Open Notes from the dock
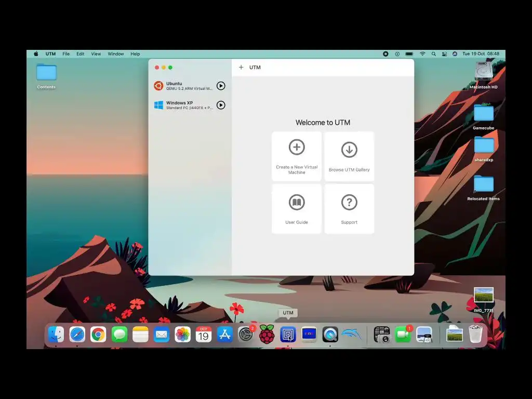The height and width of the screenshot is (399, 532). tap(140, 335)
